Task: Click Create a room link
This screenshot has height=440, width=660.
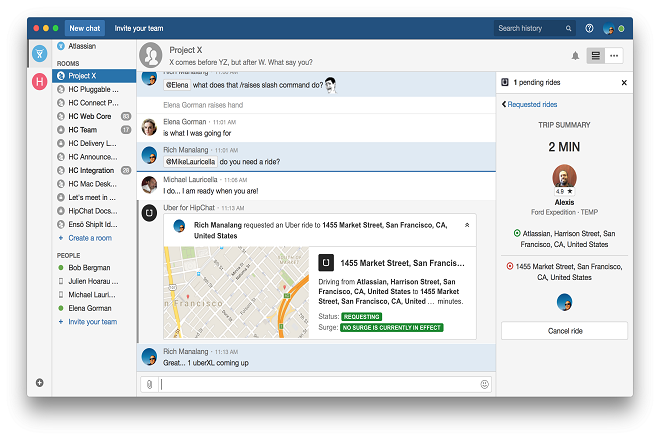Action: point(90,238)
